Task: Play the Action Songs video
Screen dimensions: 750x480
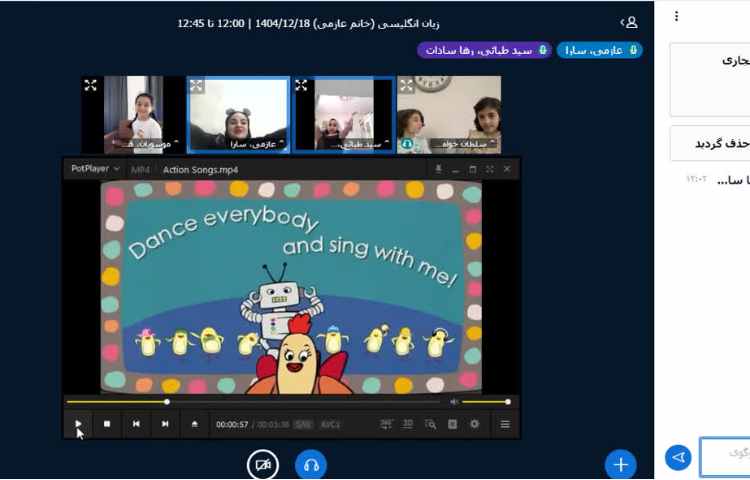Action: point(78,424)
